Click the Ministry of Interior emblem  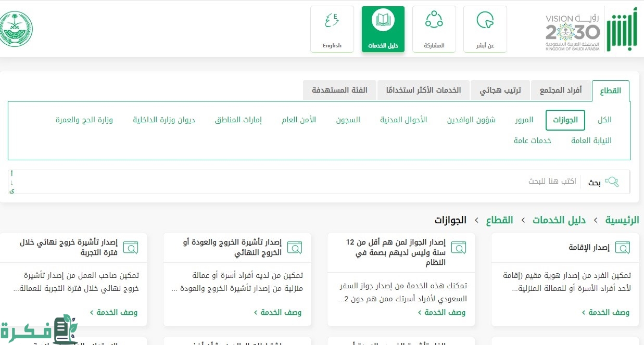pos(17,29)
